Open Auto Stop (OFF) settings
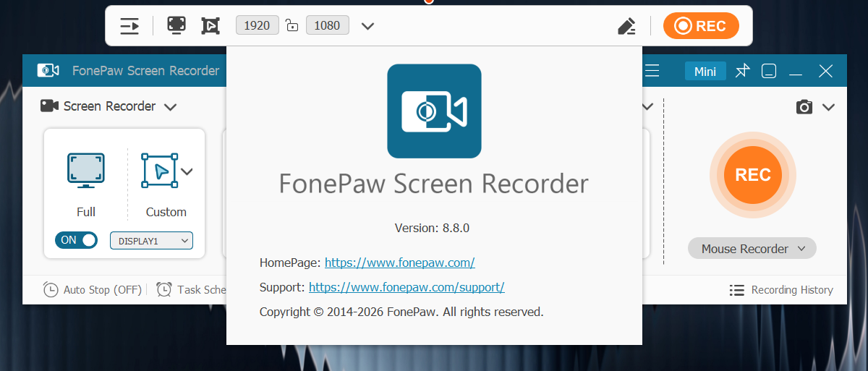The width and height of the screenshot is (868, 371). click(93, 289)
